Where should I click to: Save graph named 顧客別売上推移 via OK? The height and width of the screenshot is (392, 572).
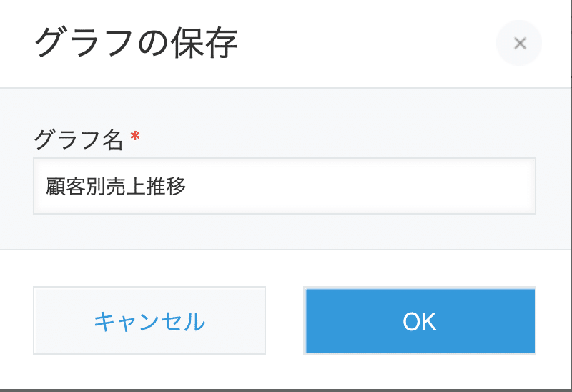(420, 321)
